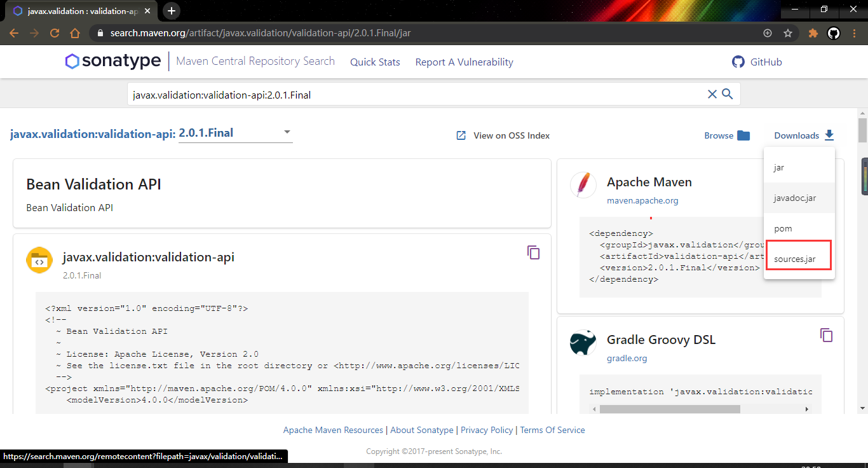This screenshot has height=468, width=868.
Task: Open the maven.apache.org link
Action: (642, 200)
